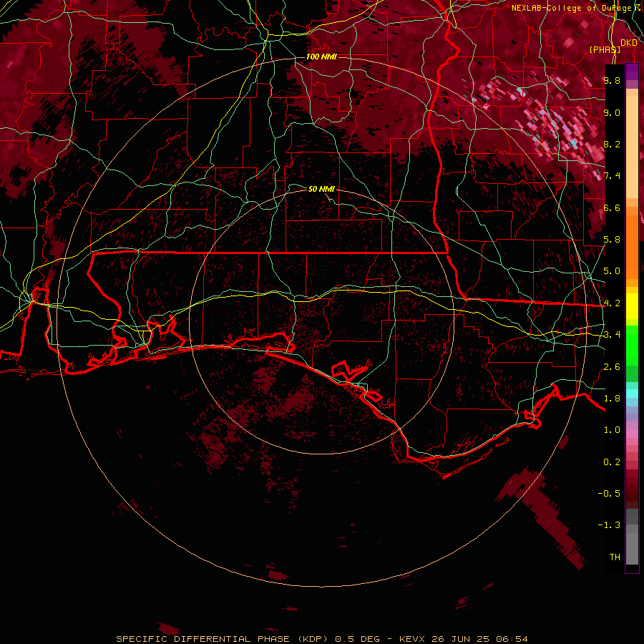Click the SPECIFIC DIFFERENTIAL PHASE caption text

click(203, 639)
